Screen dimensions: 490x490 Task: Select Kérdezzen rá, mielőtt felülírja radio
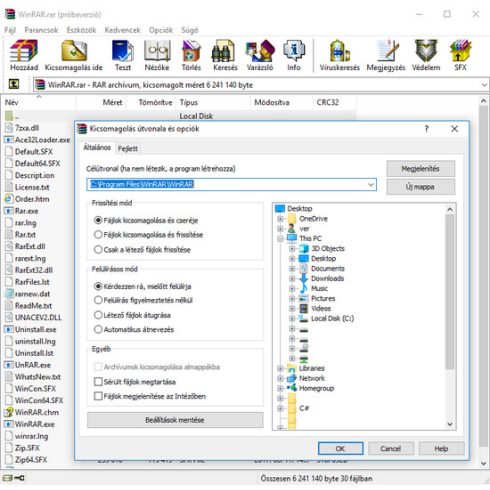[x=98, y=286]
